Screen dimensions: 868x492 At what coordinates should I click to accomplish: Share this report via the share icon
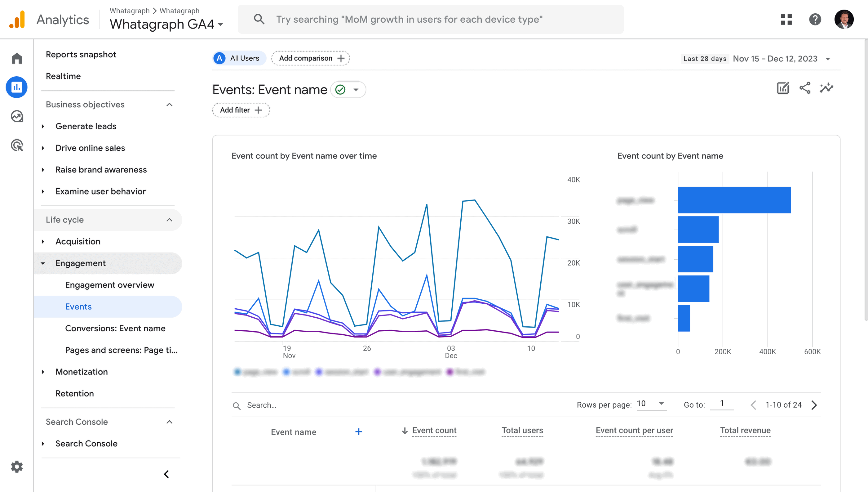[805, 88]
